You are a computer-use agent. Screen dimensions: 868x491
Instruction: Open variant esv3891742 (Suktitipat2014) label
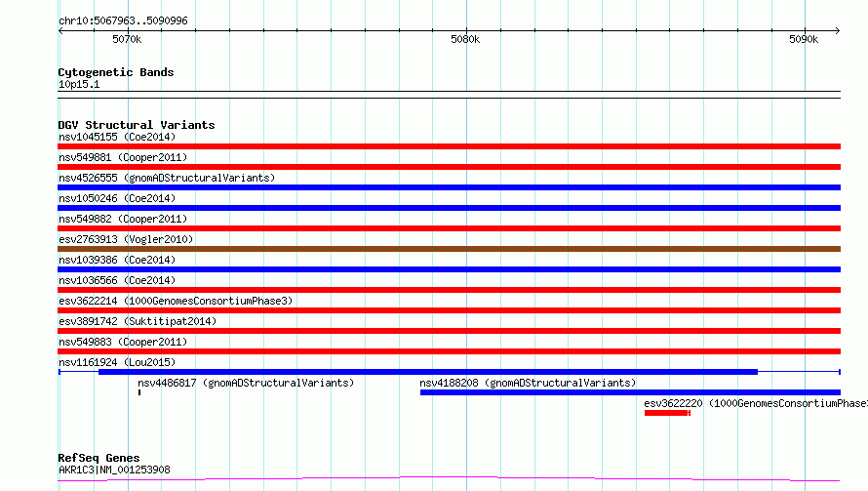click(138, 321)
